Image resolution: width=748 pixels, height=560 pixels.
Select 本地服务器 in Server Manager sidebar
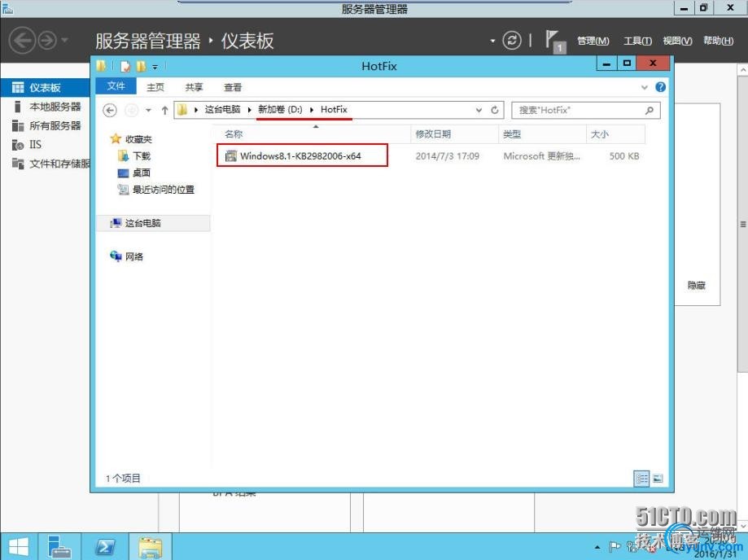coord(46,107)
